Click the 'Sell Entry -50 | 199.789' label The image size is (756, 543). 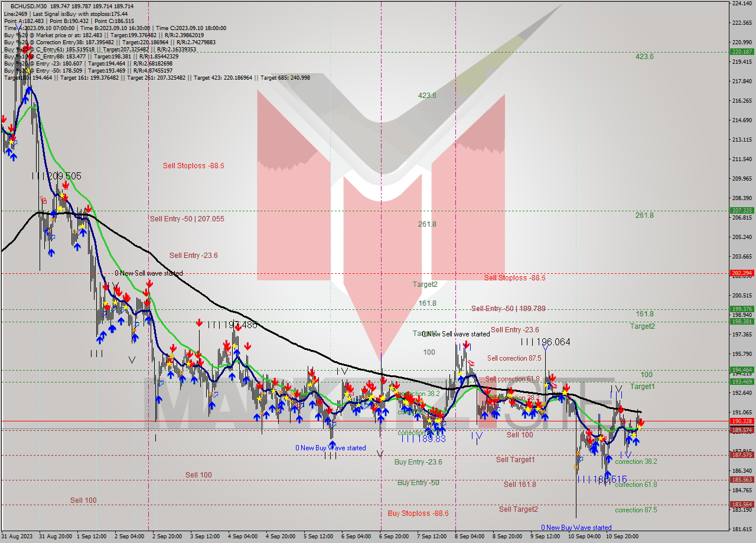pyautogui.click(x=508, y=308)
